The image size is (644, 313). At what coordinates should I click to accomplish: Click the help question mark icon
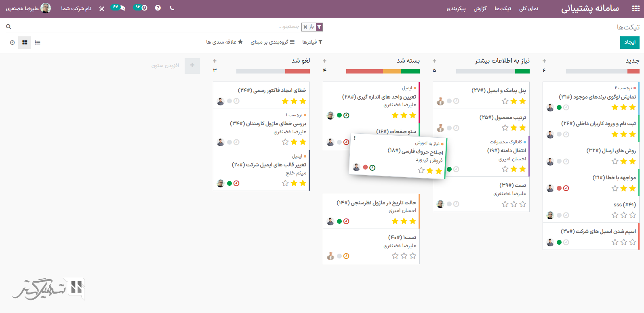pyautogui.click(x=158, y=8)
